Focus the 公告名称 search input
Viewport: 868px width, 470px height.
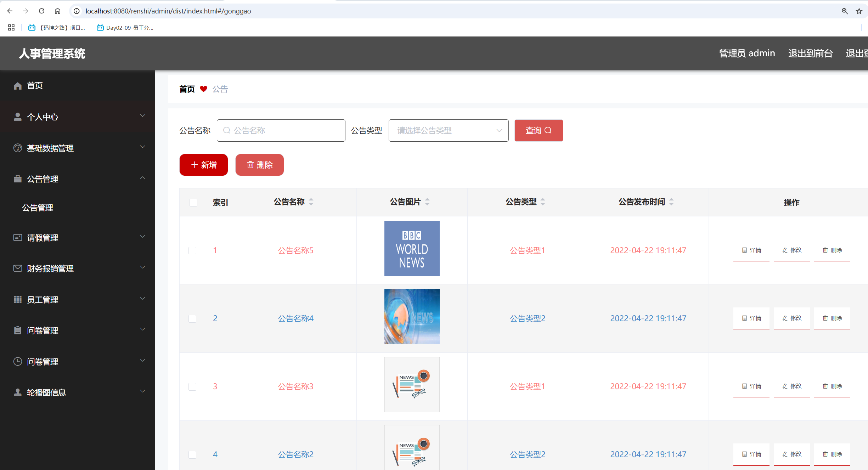(281, 131)
